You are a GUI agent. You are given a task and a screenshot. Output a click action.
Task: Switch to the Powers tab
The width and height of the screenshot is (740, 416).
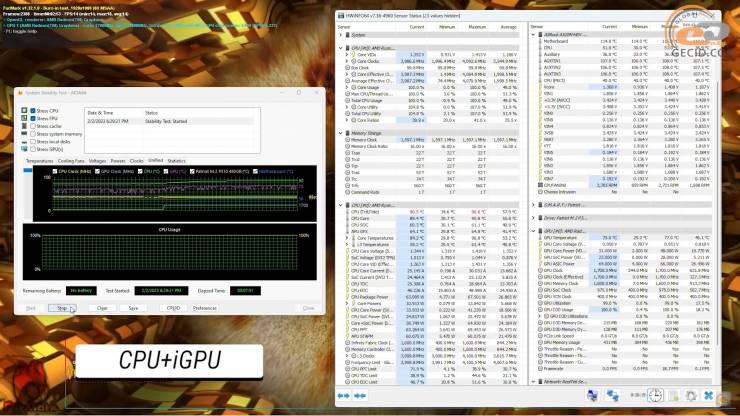pos(118,161)
